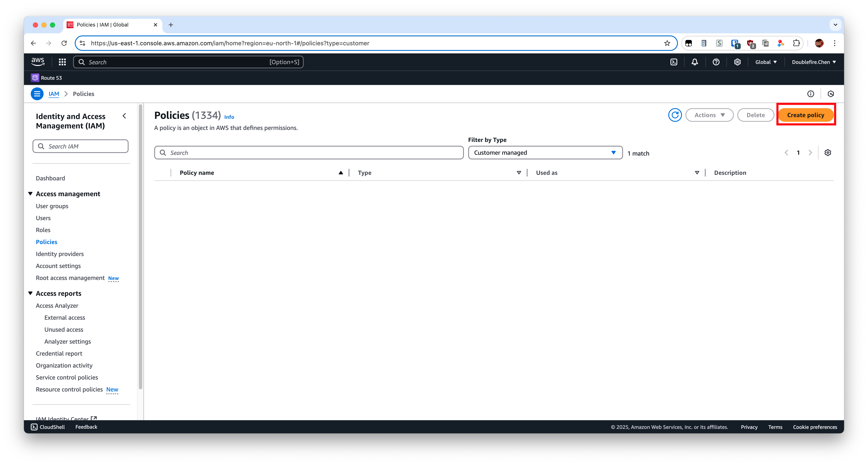Open the Info link beside Policies
The height and width of the screenshot is (465, 868).
[229, 117]
